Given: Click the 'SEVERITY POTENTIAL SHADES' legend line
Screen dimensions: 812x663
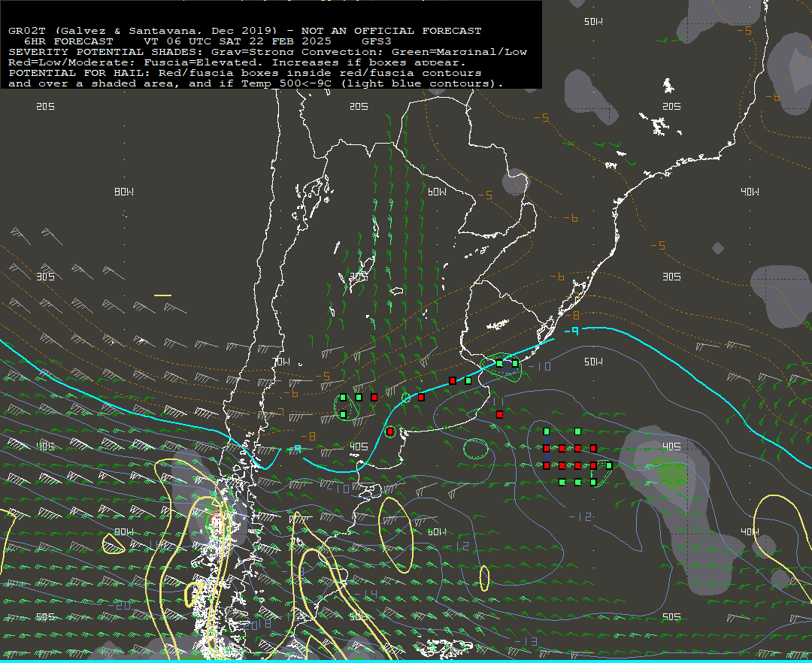Looking at the screenshot, I should click(x=267, y=52).
